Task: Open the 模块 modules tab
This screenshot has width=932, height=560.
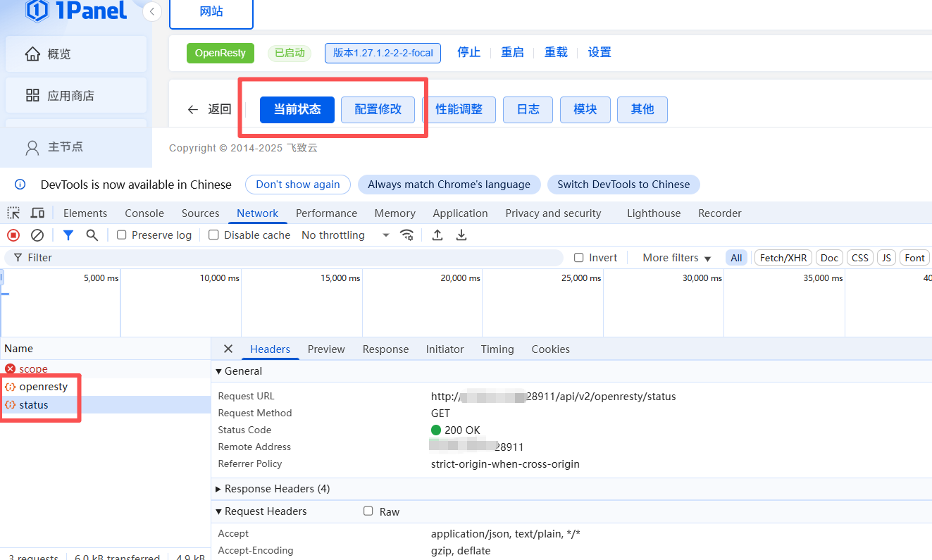Action: click(585, 109)
